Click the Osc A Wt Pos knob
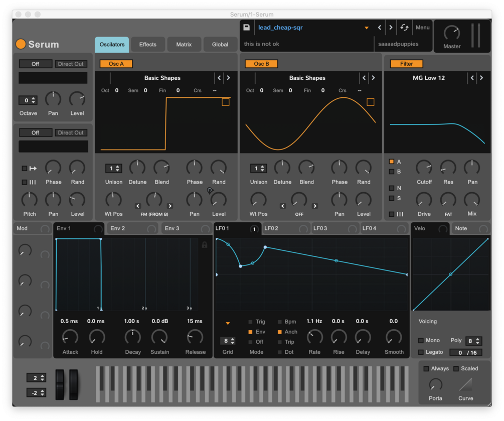The image size is (504, 421). tap(113, 200)
